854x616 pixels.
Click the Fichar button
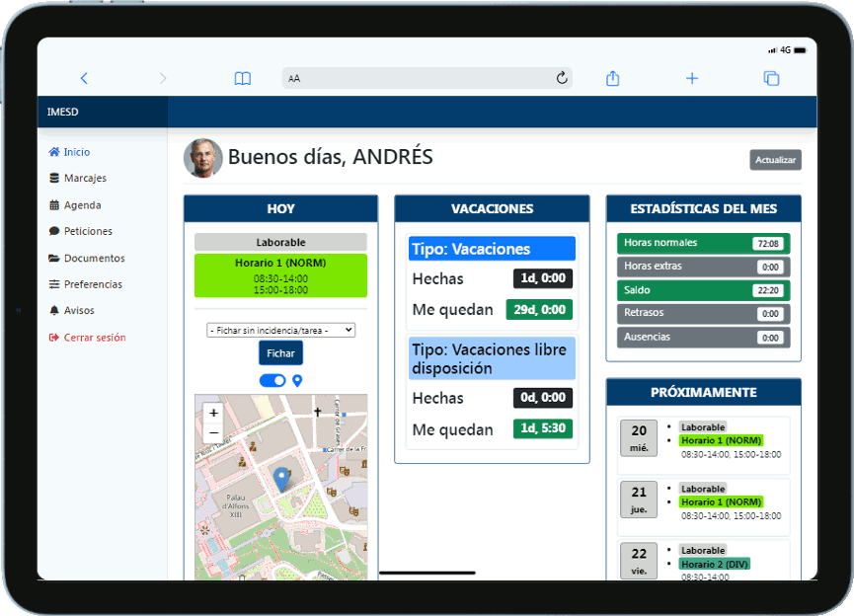(280, 353)
